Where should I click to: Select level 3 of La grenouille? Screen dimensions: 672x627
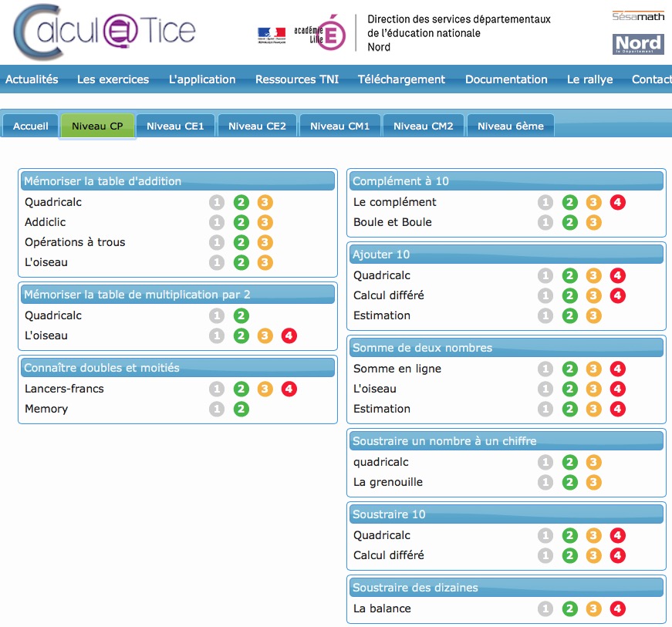click(593, 483)
